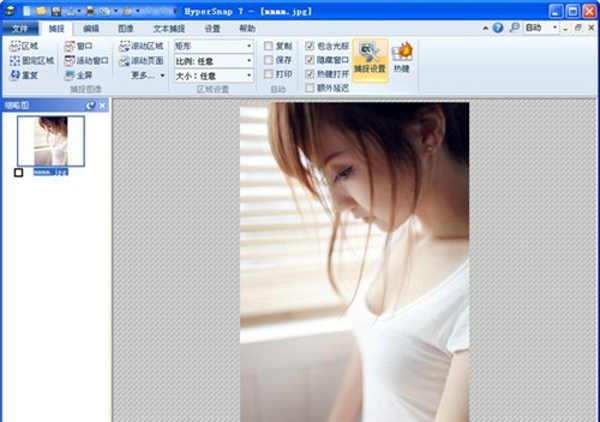Select the mmmm.jpg thumbnail in the panel
The width and height of the screenshot is (600, 422).
click(51, 141)
